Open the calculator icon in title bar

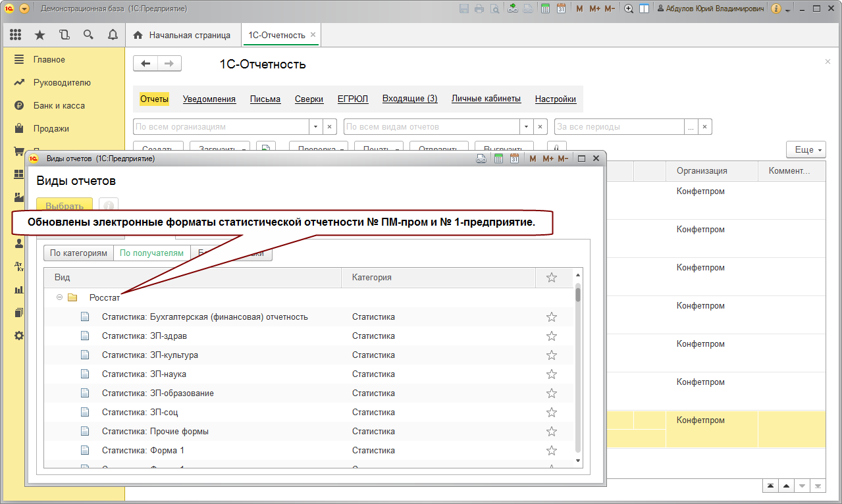(x=545, y=9)
